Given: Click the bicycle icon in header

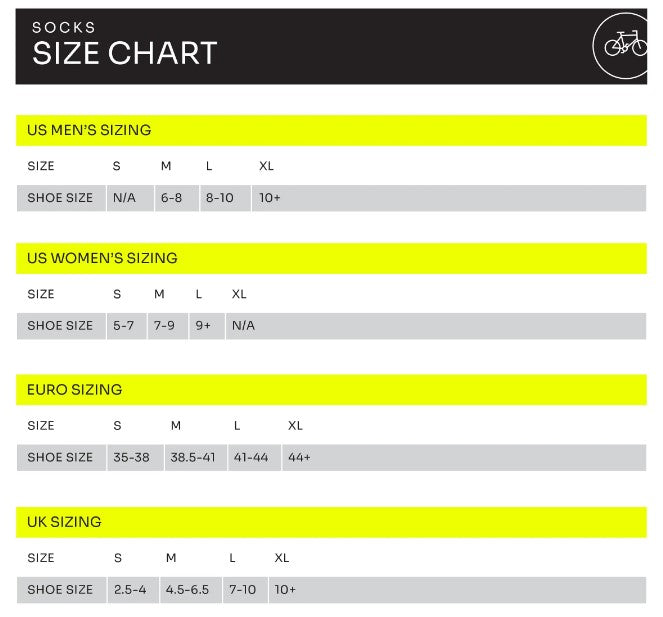Looking at the screenshot, I should point(624,45).
